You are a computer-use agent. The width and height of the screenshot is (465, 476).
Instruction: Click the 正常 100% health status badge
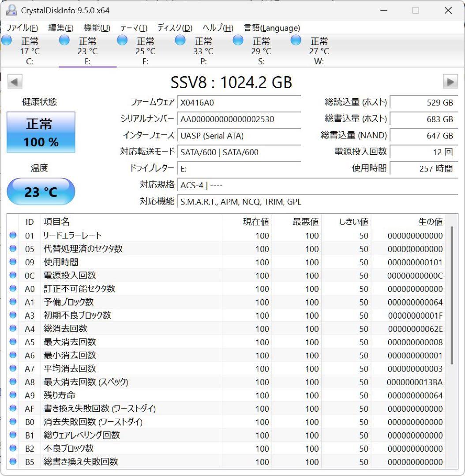point(41,132)
